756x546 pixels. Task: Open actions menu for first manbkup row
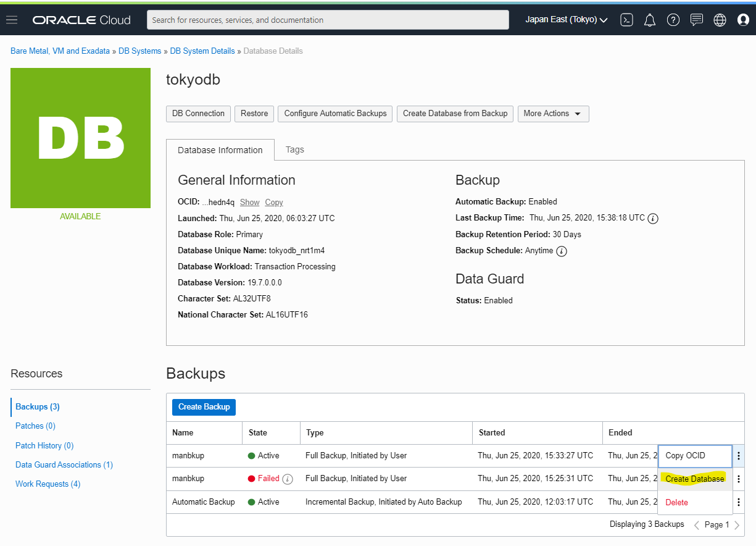(739, 456)
